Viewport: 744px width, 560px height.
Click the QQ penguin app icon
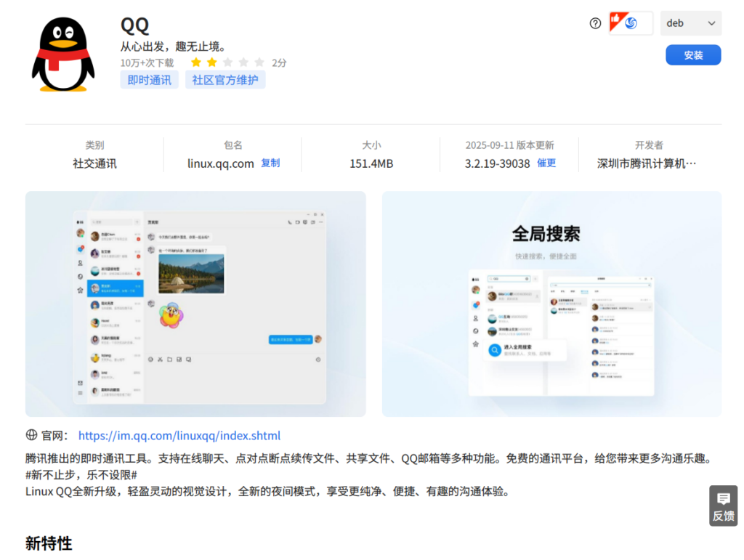coord(63,54)
